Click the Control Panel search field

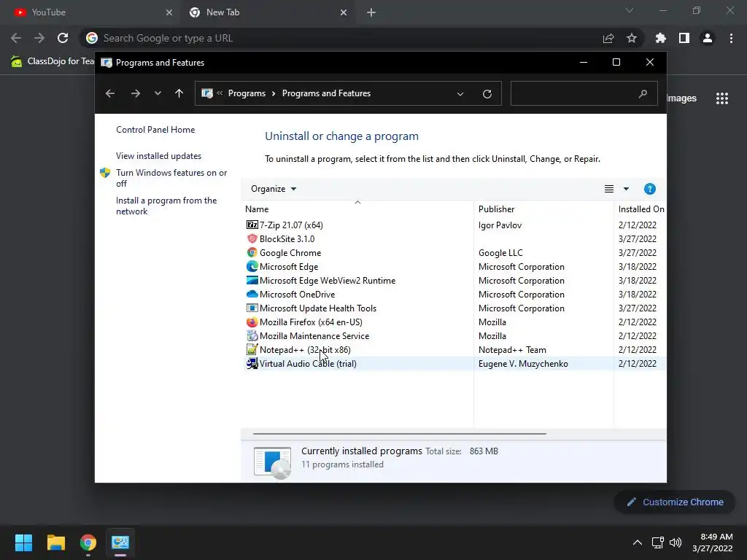click(584, 93)
